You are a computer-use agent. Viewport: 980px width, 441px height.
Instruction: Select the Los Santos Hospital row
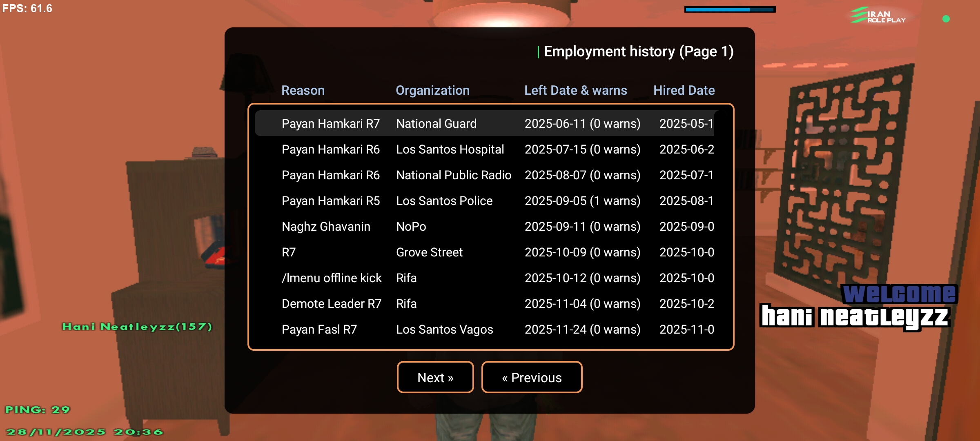pyautogui.click(x=484, y=149)
